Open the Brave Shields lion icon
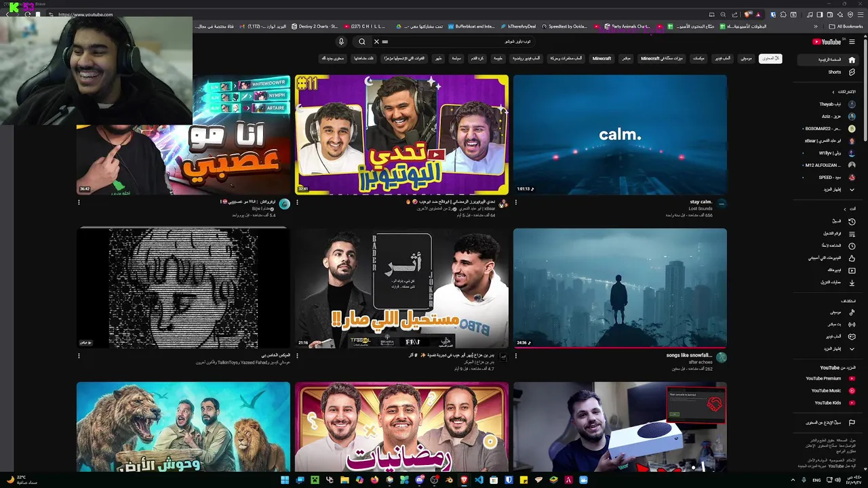868x488 pixels. [x=748, y=14]
